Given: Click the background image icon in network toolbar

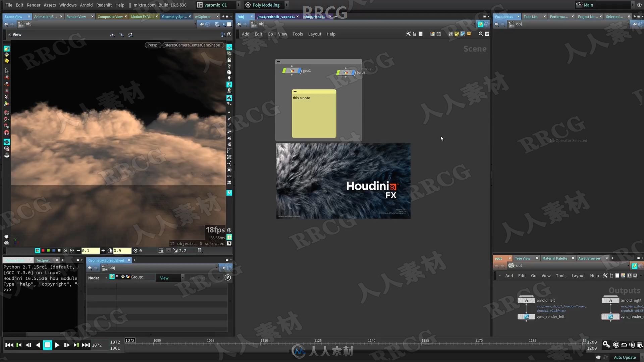Looking at the screenshot, I should [x=463, y=34].
